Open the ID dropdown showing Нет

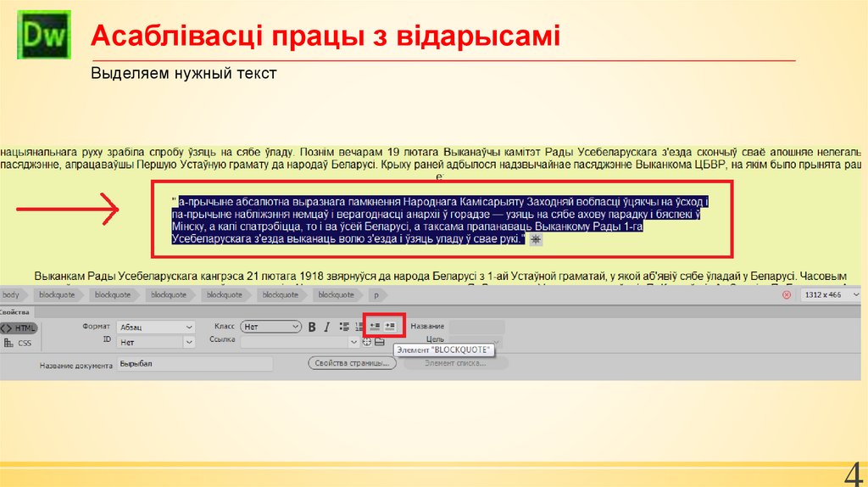[156, 343]
